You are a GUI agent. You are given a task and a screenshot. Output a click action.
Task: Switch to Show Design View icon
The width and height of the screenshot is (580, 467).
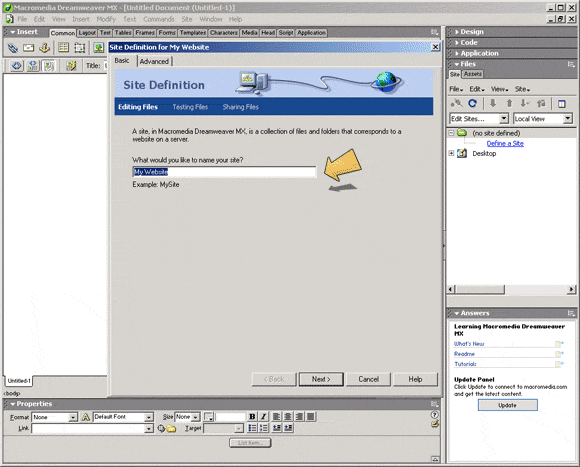[x=49, y=66]
